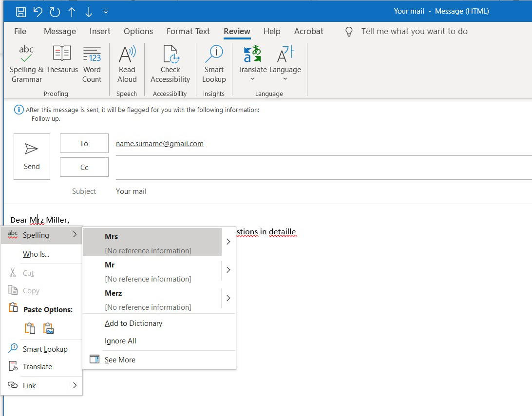532x416 pixels.
Task: Switch to the Insert ribbon tab
Action: (x=100, y=31)
